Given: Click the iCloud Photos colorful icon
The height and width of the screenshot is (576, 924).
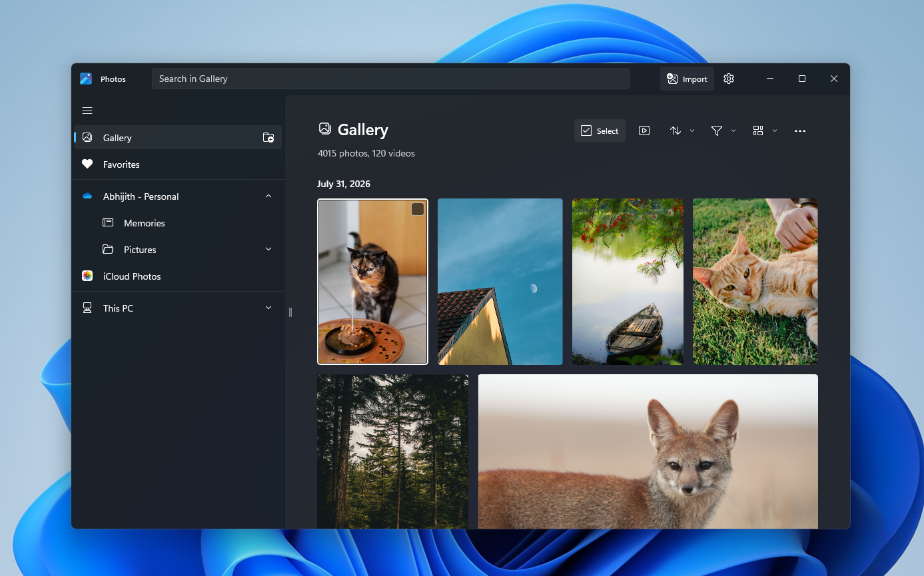Looking at the screenshot, I should coord(87,276).
